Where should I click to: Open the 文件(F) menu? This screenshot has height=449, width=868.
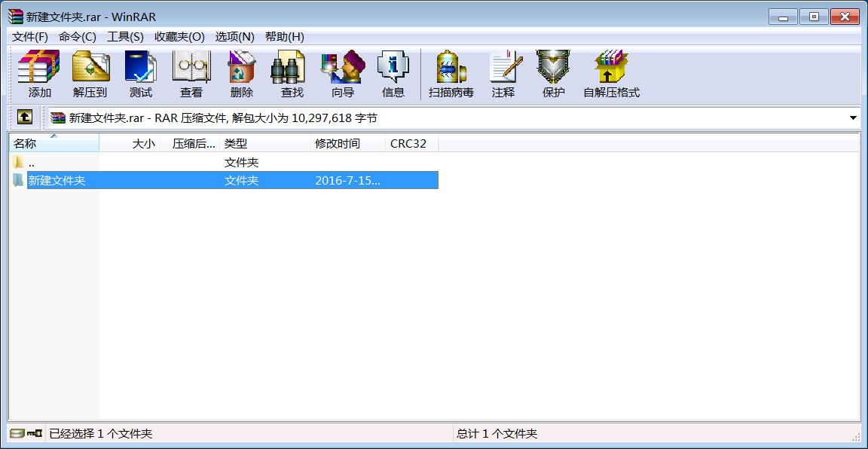[x=30, y=37]
